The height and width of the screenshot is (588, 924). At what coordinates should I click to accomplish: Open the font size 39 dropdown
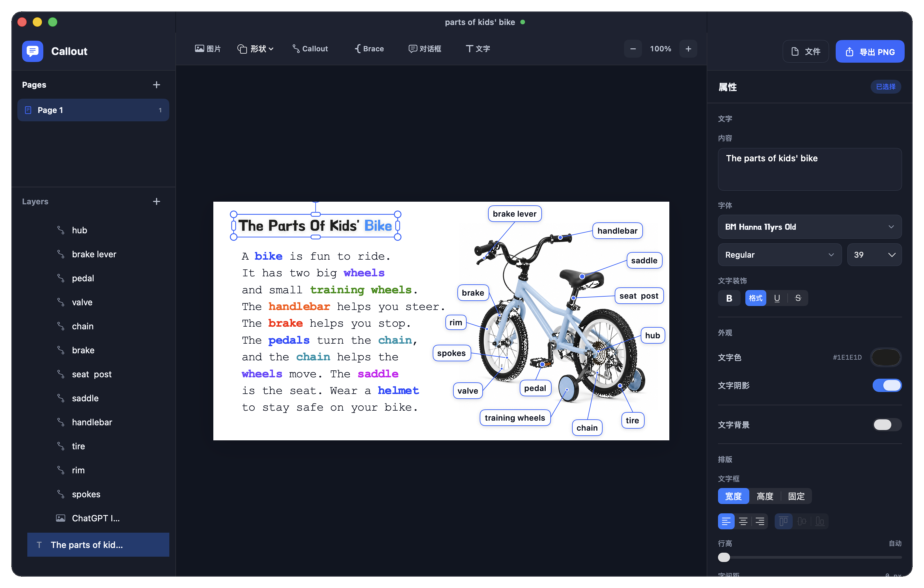pos(874,255)
